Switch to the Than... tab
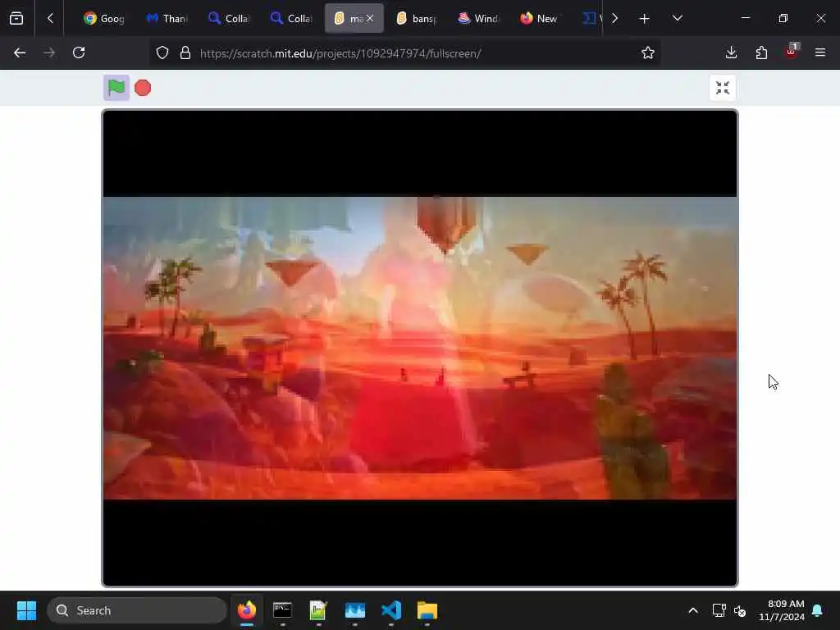 [167, 19]
